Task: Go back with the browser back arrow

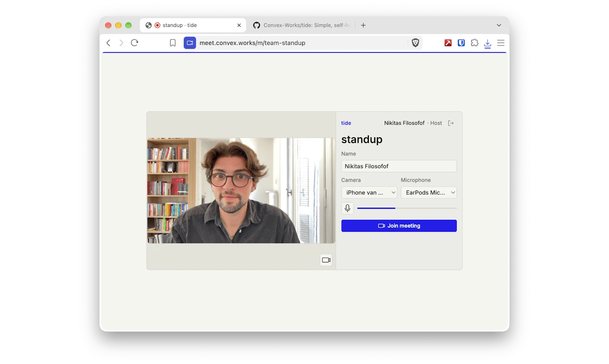Action: pyautogui.click(x=108, y=43)
